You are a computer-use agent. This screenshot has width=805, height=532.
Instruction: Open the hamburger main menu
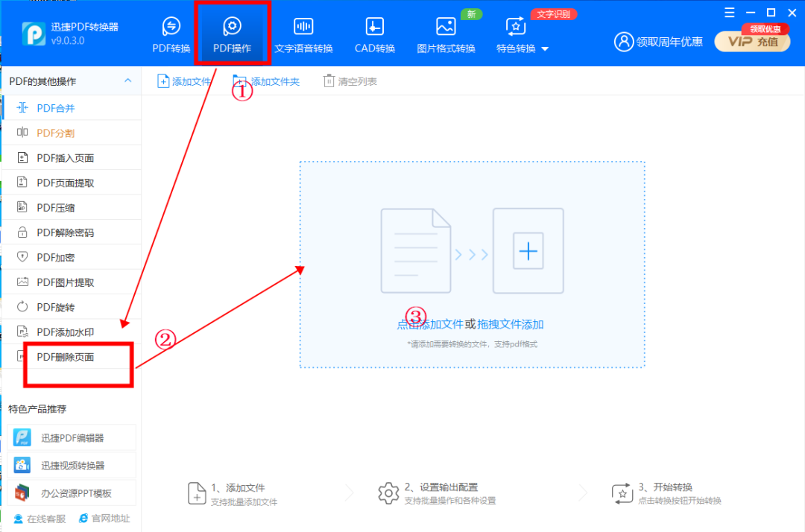[x=730, y=13]
